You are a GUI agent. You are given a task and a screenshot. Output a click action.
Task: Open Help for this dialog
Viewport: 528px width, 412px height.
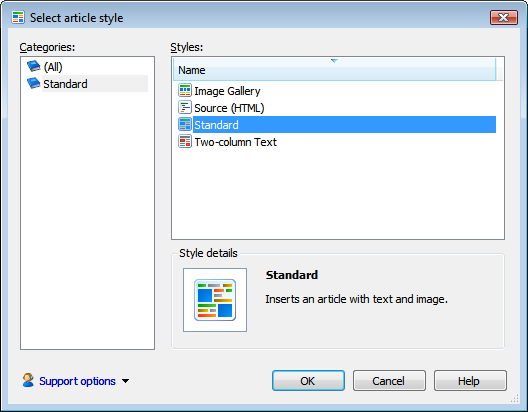pyautogui.click(x=470, y=381)
